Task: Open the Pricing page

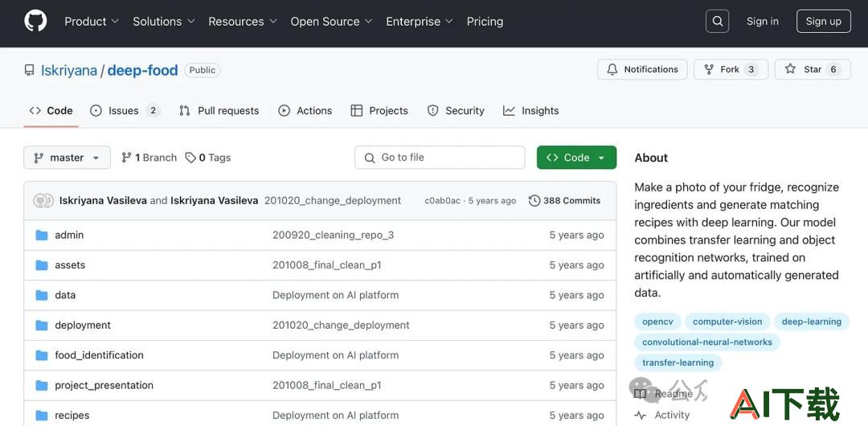Action: coord(485,21)
